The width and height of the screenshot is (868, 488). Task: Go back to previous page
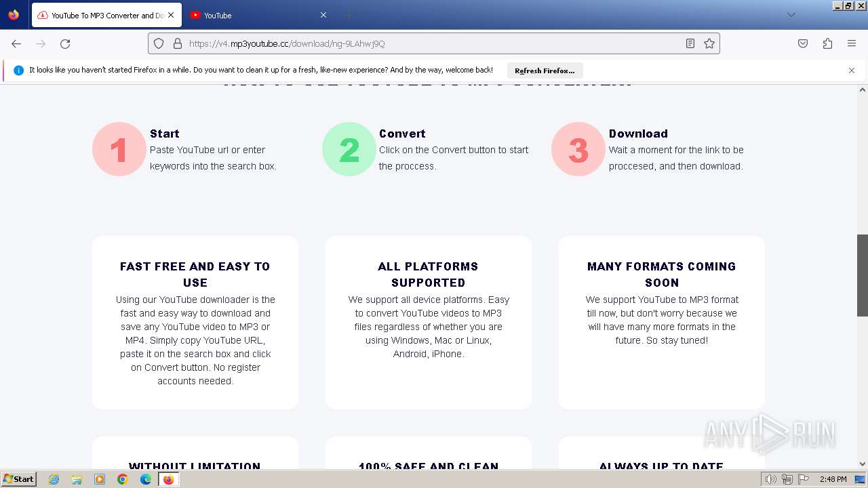pos(16,43)
